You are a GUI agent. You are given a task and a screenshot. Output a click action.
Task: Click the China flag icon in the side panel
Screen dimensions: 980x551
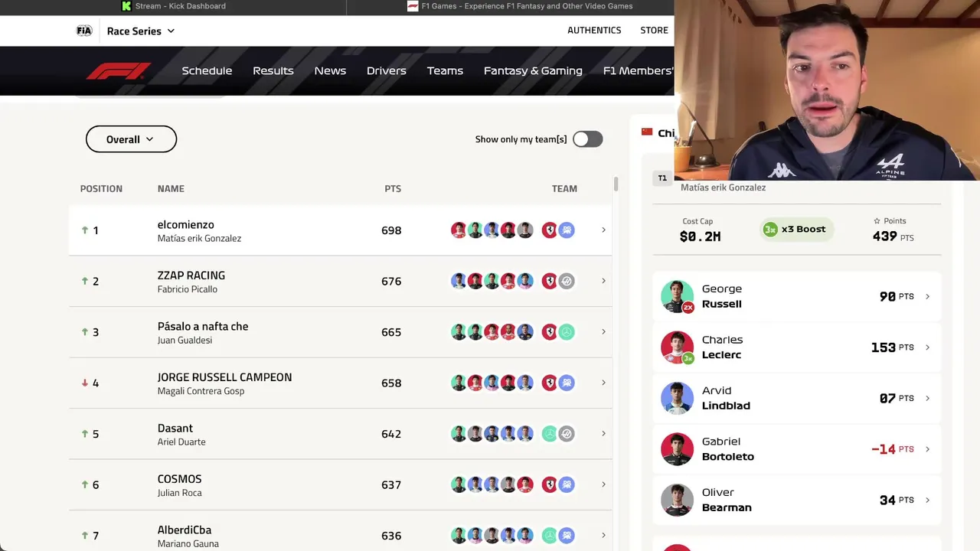click(647, 132)
